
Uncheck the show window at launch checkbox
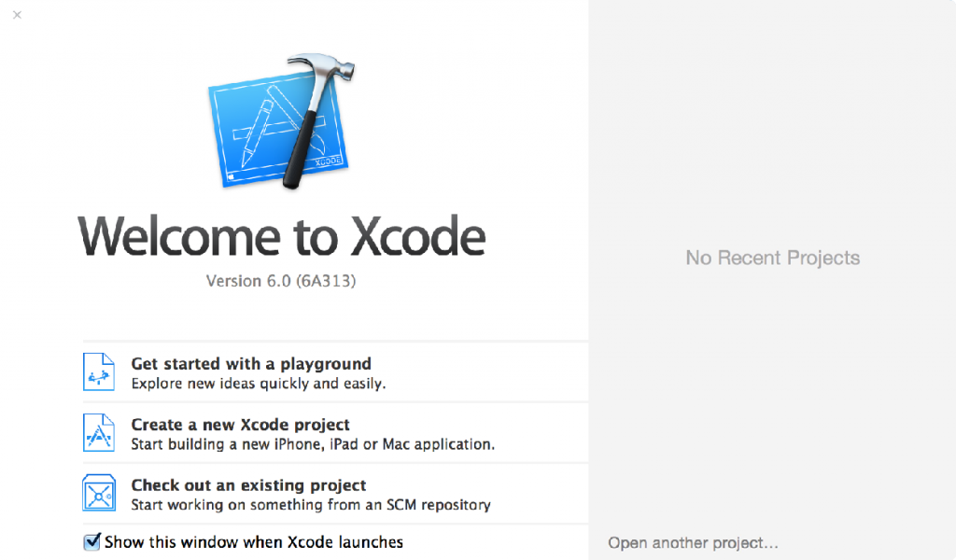91,541
